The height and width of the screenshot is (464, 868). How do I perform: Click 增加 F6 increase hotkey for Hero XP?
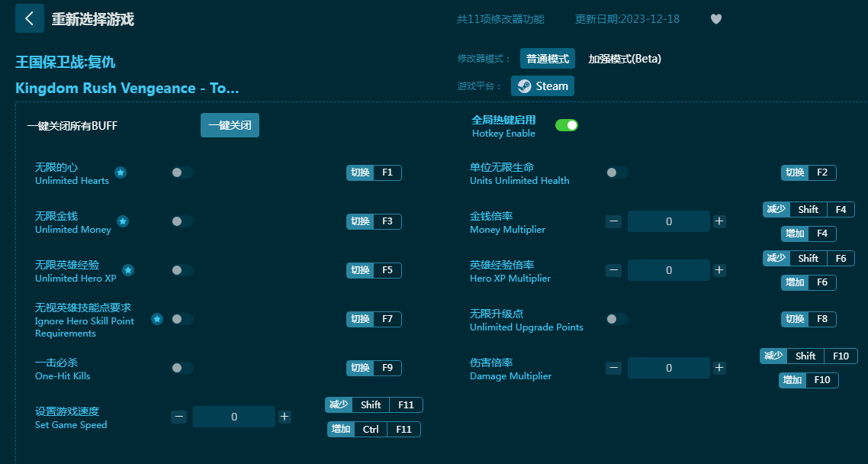pyautogui.click(x=809, y=282)
